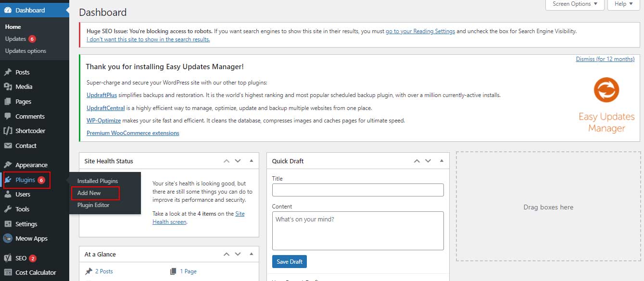The image size is (644, 281).
Task: Open Updates options submenu item
Action: pyautogui.click(x=25, y=51)
